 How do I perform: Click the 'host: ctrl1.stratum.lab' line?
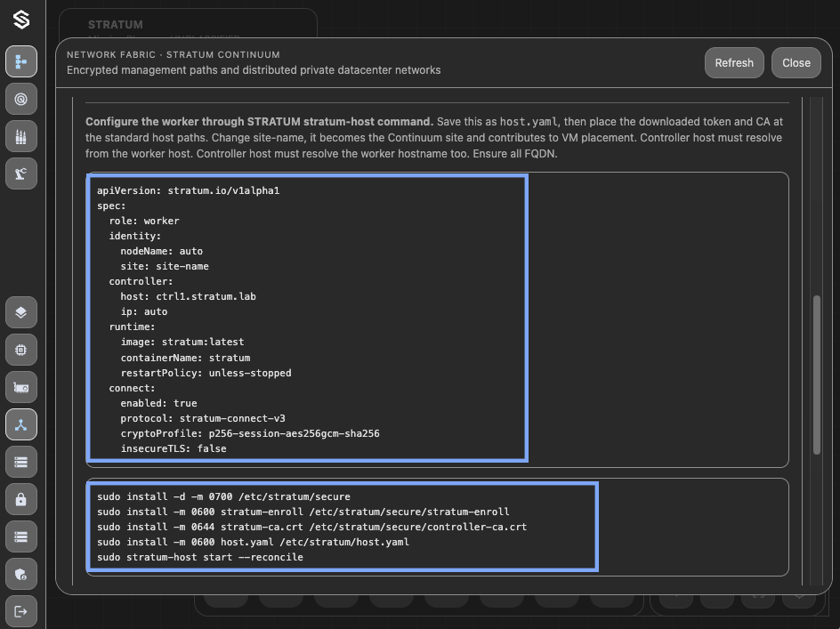pyautogui.click(x=188, y=296)
